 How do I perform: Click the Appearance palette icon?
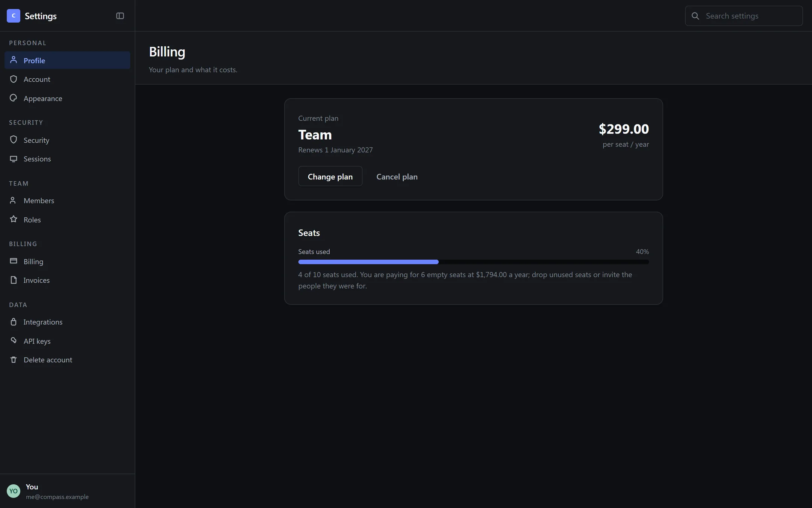click(x=14, y=98)
